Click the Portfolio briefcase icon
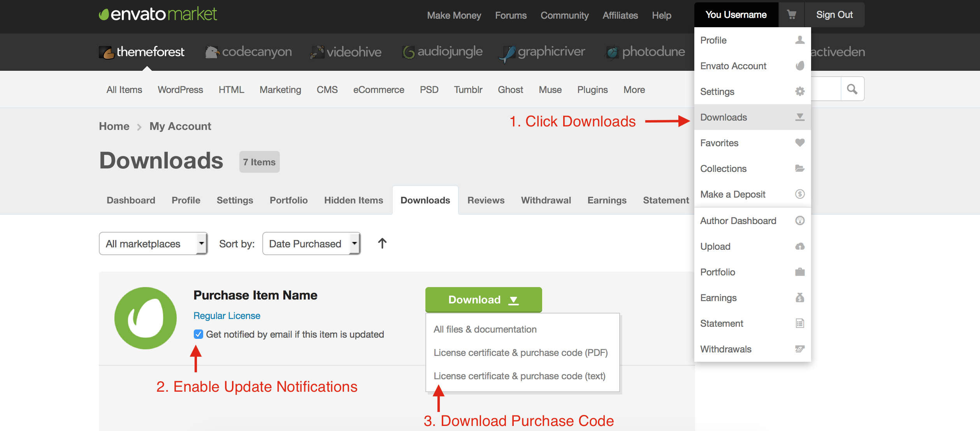Screen dimensions: 980x431 [x=800, y=272]
